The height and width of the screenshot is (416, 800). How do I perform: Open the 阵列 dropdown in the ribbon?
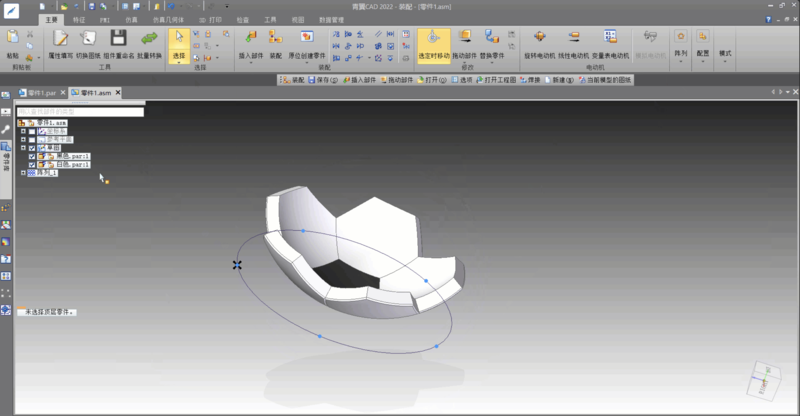point(680,53)
